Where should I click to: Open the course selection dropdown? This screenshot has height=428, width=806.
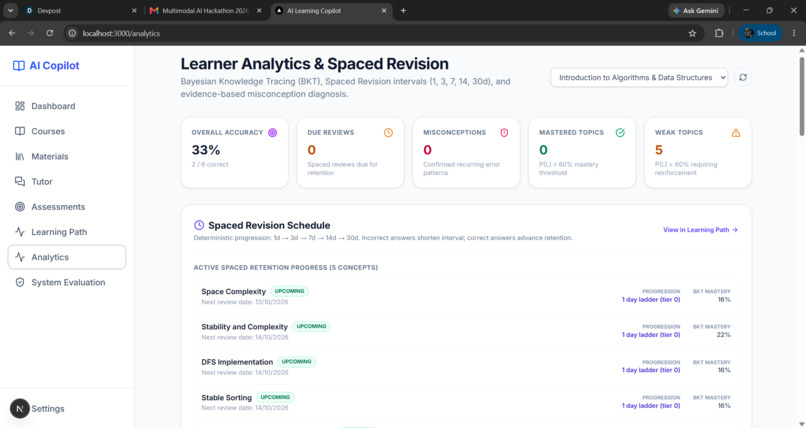(639, 78)
